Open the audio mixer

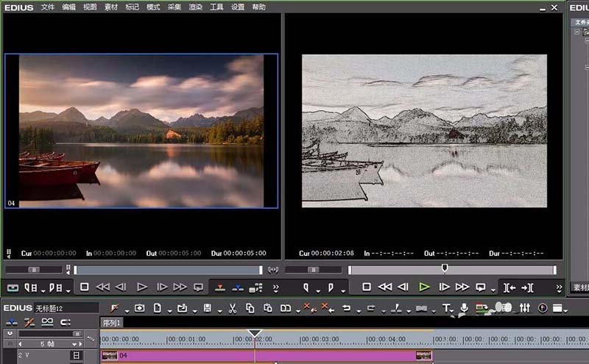click(x=525, y=308)
